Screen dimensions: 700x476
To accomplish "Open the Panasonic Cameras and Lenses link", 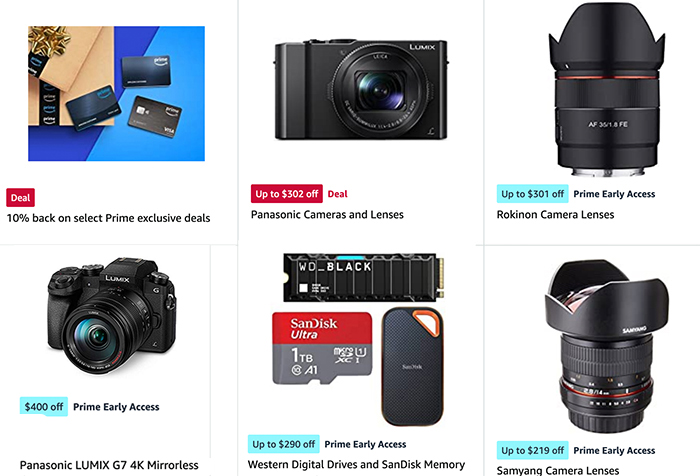I will tap(327, 215).
